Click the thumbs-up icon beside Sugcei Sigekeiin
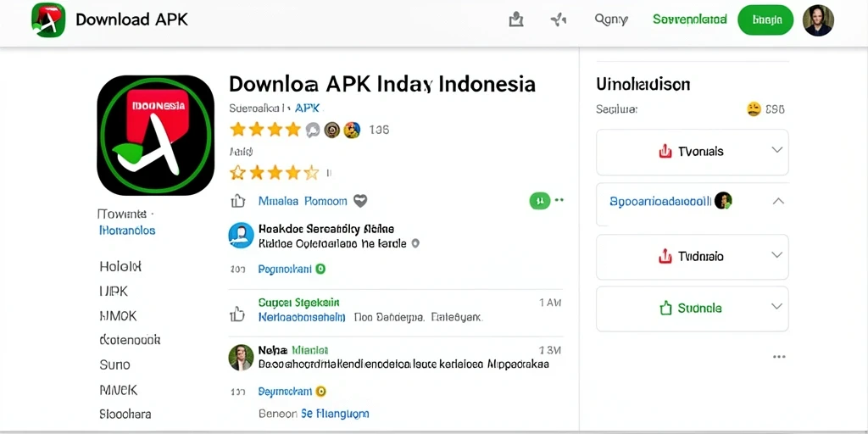The height and width of the screenshot is (434, 868). pyautogui.click(x=237, y=314)
